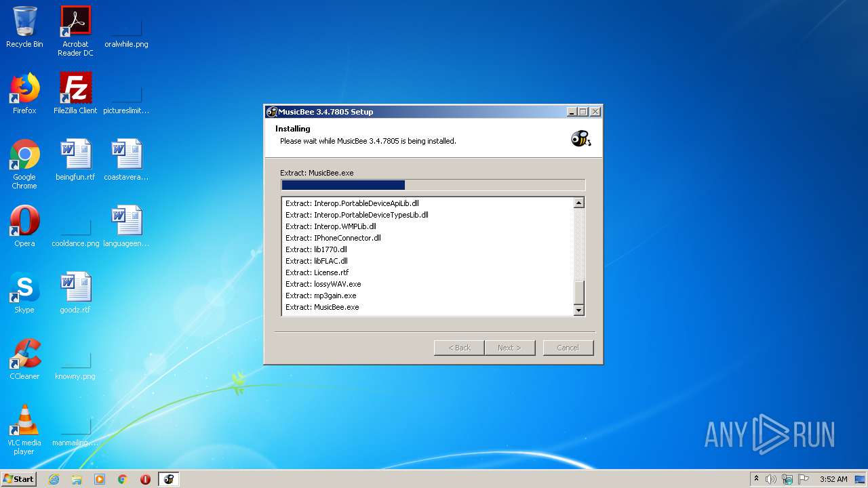Viewport: 868px width, 488px height.
Task: Select the 'Extract: lib1770.dll' log row
Action: [x=427, y=249]
